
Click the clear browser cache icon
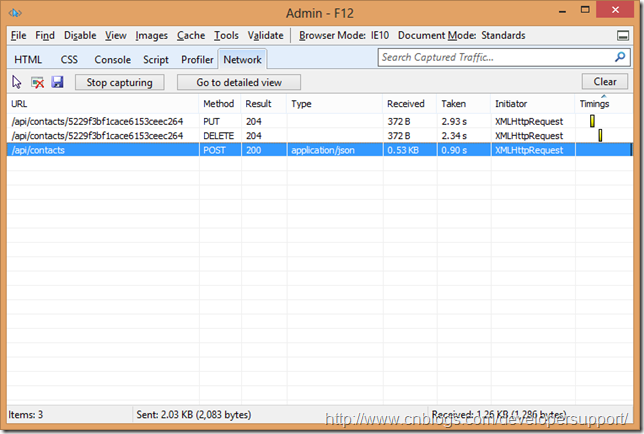(x=37, y=82)
